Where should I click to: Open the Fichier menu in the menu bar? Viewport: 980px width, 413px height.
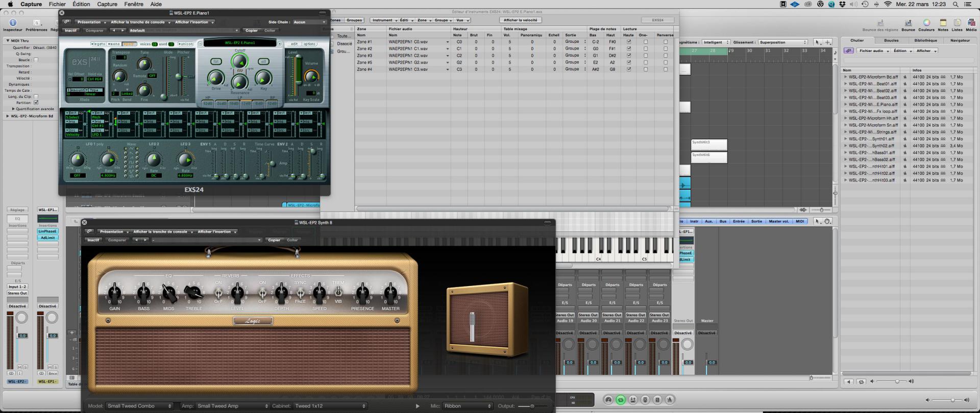(x=57, y=4)
